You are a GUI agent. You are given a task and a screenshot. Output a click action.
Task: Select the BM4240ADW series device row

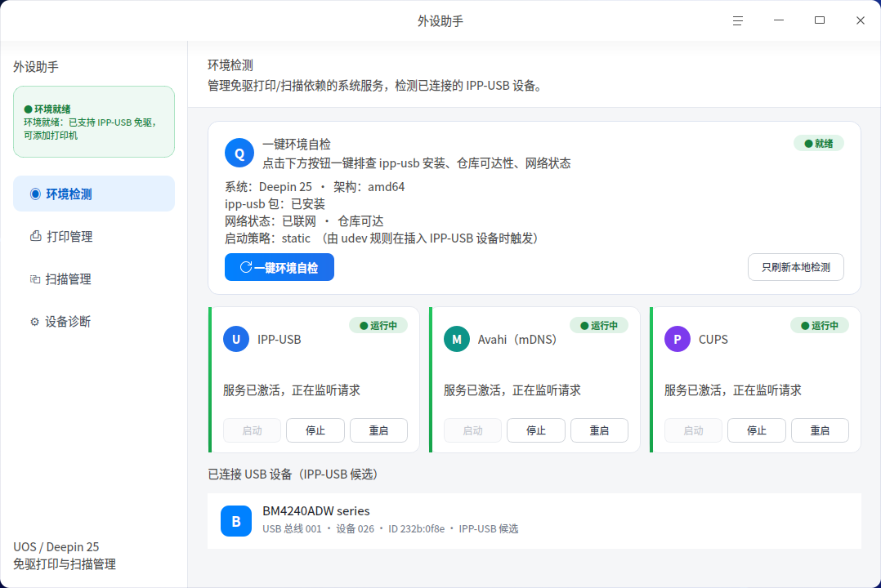(x=534, y=521)
